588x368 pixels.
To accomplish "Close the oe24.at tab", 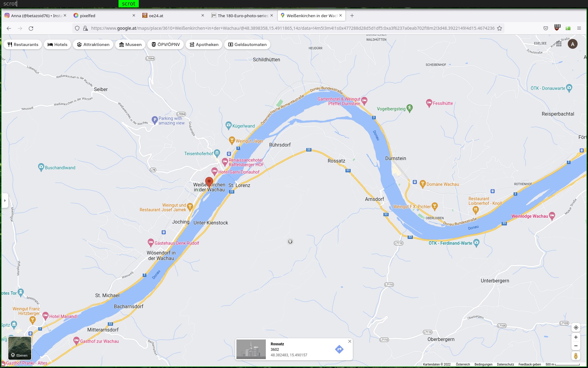I will (x=202, y=15).
